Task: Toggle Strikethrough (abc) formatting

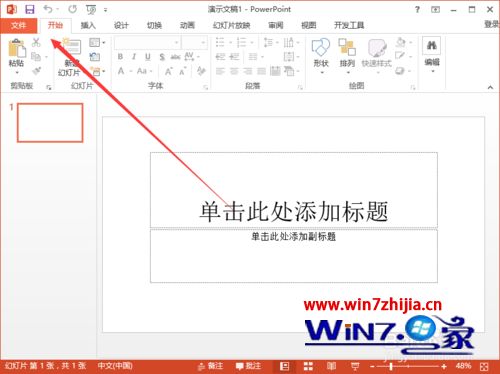Action: pyautogui.click(x=175, y=57)
